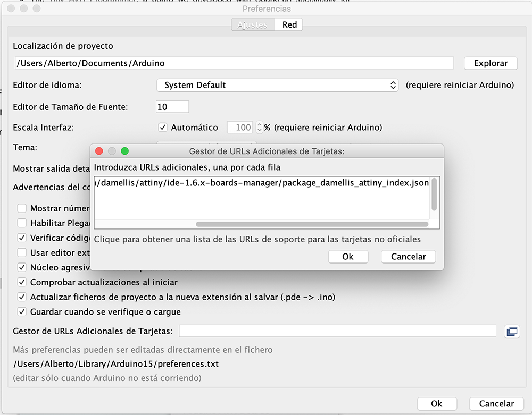Uncheck Actualizar ficheros de proyecto checkbox
This screenshot has width=532, height=415.
(22, 297)
